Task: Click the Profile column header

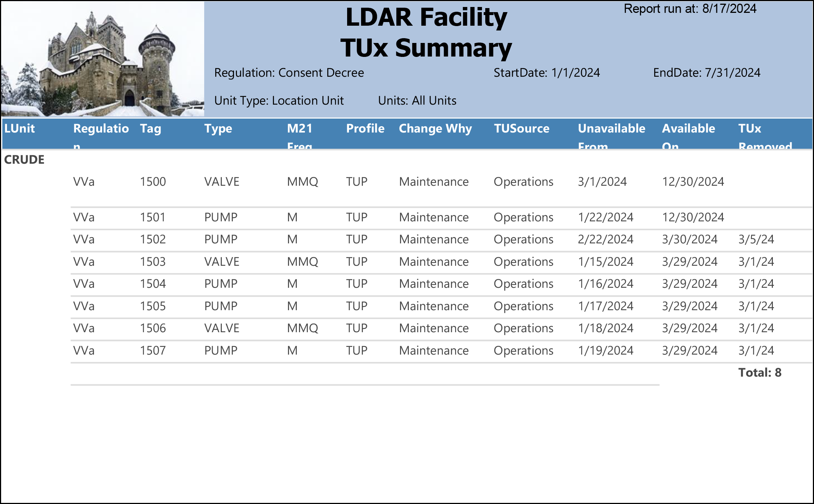Action: click(365, 128)
